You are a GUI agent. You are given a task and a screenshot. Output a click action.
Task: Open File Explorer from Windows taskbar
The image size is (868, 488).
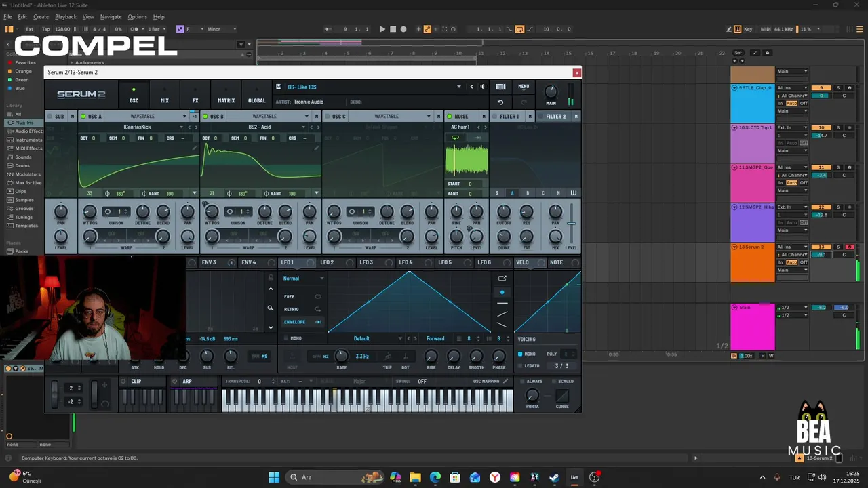pos(415,477)
